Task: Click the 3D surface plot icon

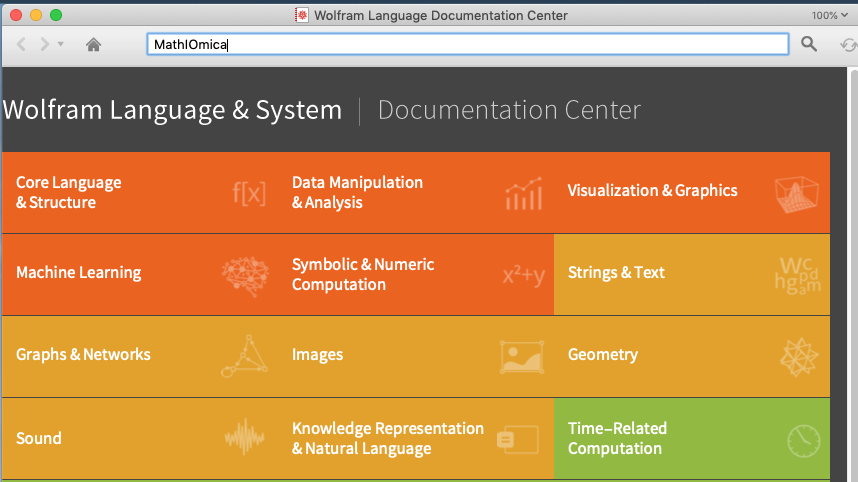Action: [x=797, y=194]
